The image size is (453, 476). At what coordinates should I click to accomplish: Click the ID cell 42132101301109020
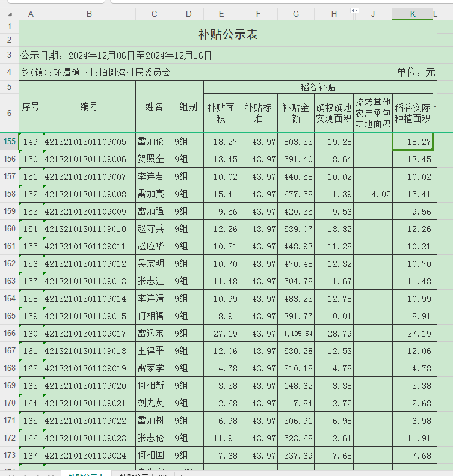[x=89, y=386]
